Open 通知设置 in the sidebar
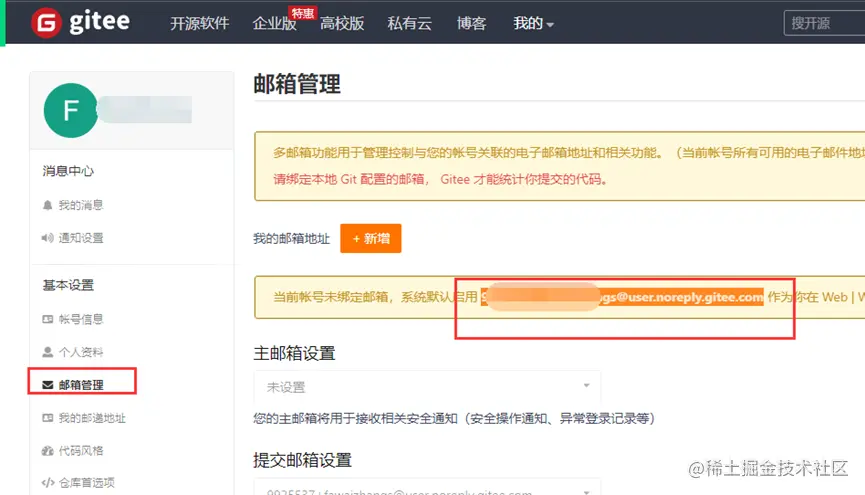 [81, 238]
